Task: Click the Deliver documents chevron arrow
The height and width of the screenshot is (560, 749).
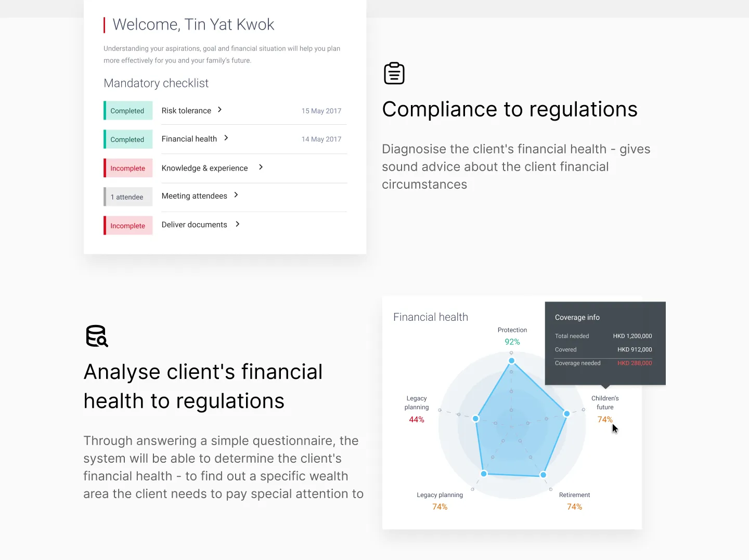Action: pos(238,224)
